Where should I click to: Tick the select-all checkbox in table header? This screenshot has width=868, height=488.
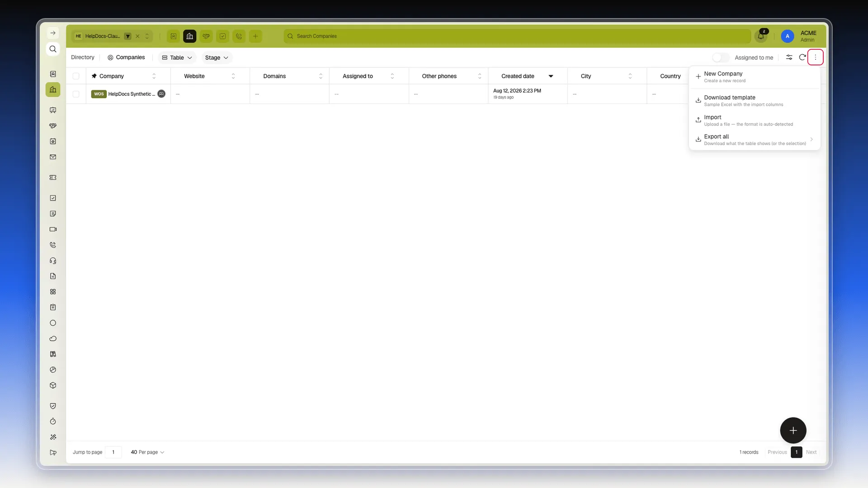(x=76, y=76)
